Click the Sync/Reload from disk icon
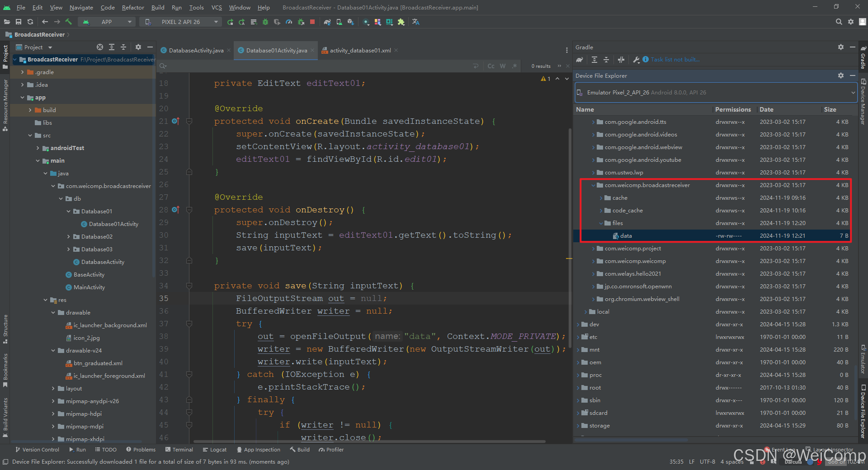Screen dimensions: 868x470 click(x=30, y=22)
